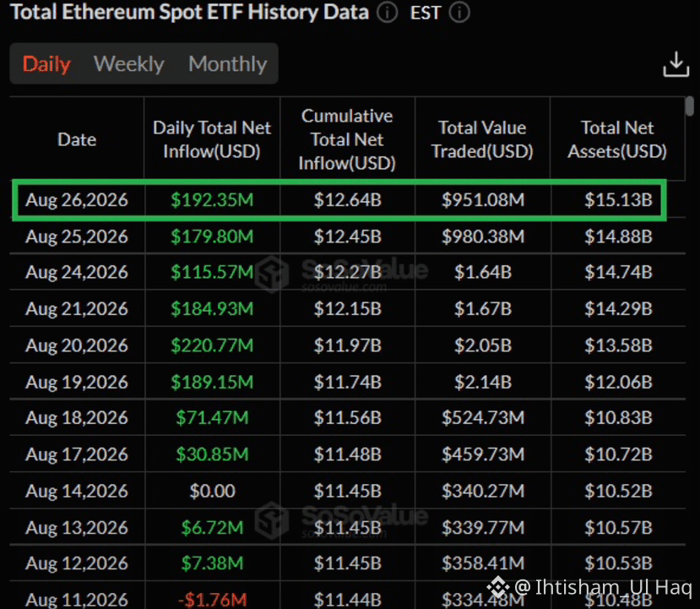Click the $7.38M inflow value
This screenshot has height=609, width=700.
(x=212, y=563)
